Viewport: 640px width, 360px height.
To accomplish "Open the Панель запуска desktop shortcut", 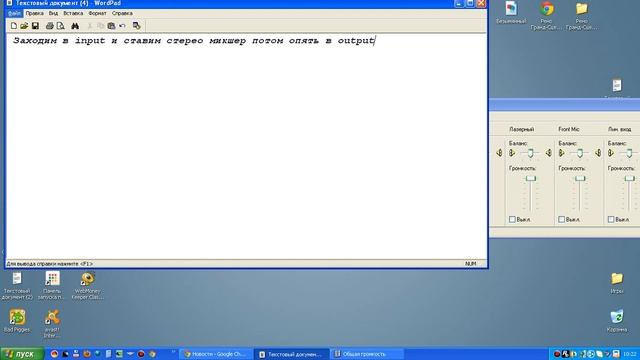I will [52, 286].
